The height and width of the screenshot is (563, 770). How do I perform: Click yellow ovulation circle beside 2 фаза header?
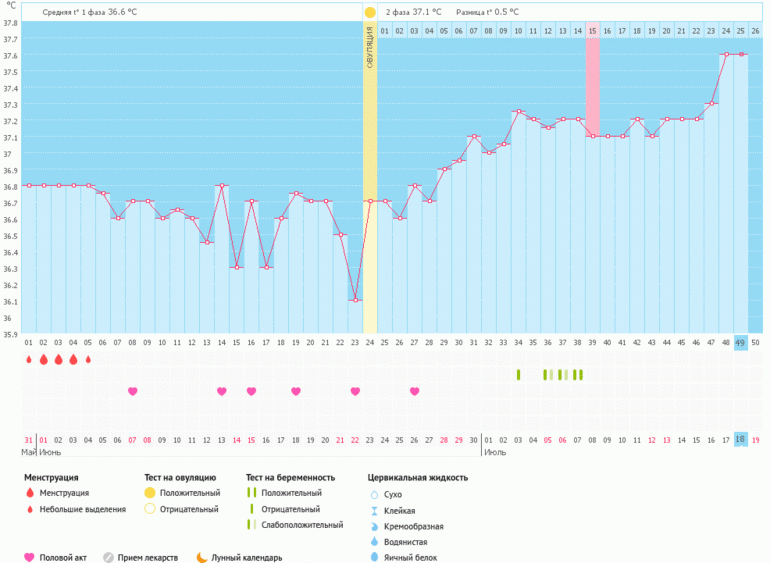point(370,12)
